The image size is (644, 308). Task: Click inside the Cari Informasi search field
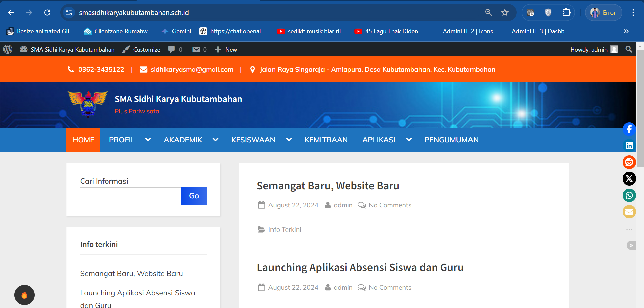click(x=130, y=196)
